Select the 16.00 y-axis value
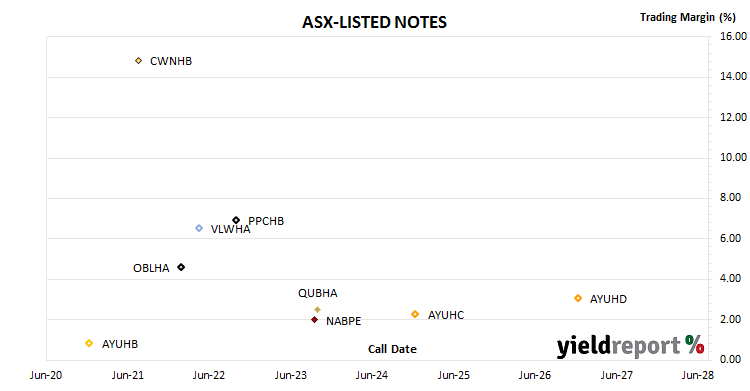750x391 pixels. point(733,36)
